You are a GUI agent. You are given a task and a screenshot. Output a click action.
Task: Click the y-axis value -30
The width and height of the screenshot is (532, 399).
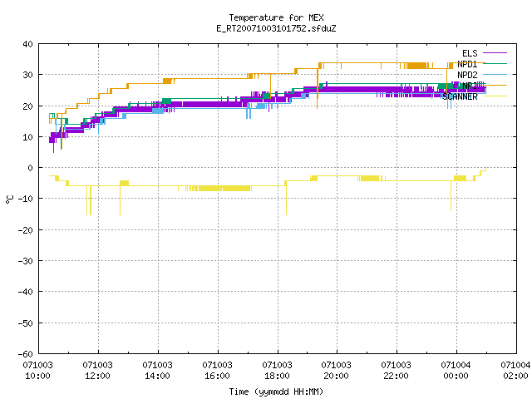(26, 261)
